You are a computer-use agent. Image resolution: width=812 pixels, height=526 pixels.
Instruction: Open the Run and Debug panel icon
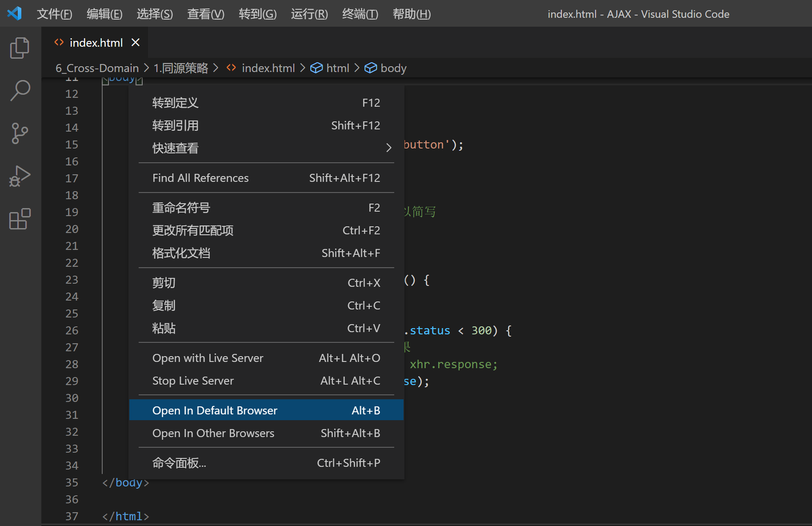click(19, 176)
